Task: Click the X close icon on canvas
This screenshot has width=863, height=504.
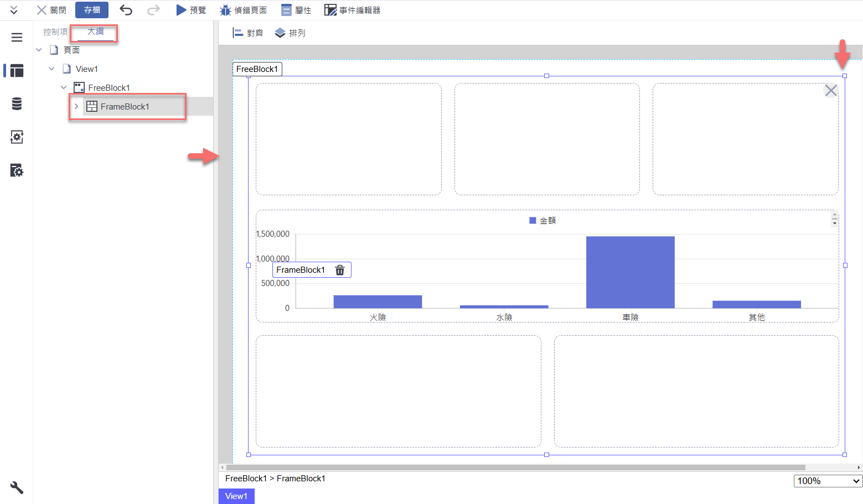Action: [830, 90]
